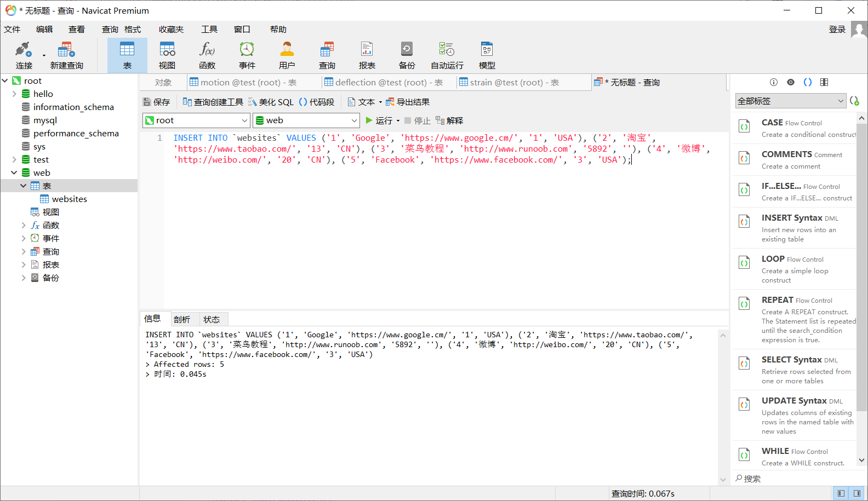868x501 pixels.
Task: Open the root connection dropdown
Action: pos(196,120)
